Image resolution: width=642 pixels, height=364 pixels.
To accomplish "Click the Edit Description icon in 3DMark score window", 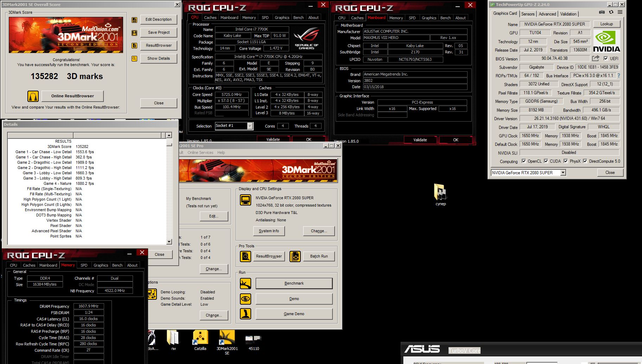I will 134,20.
